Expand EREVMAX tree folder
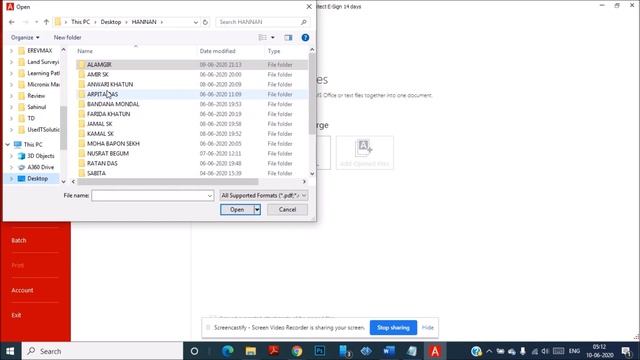 point(11,51)
